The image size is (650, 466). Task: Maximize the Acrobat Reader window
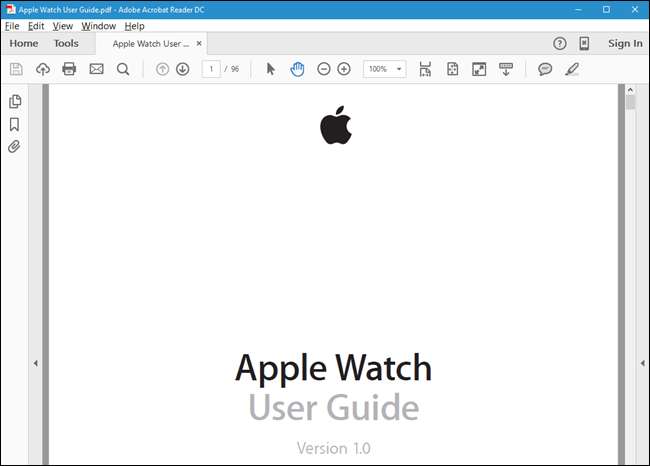606,10
